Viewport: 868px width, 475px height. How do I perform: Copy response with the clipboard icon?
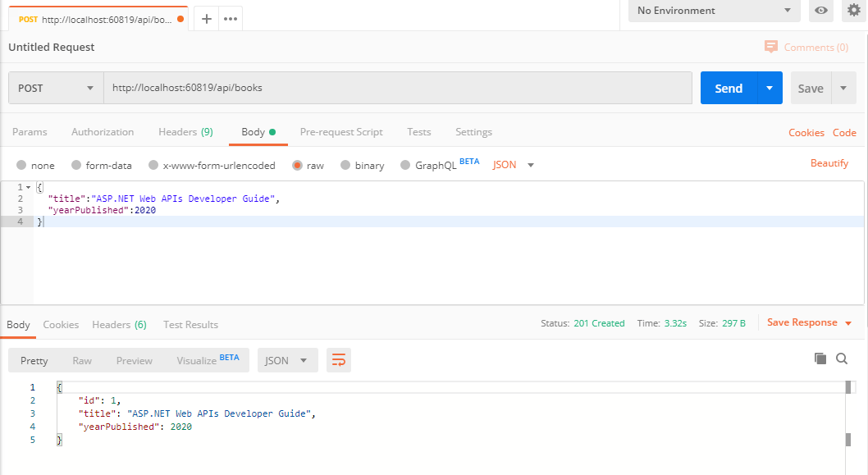click(820, 359)
